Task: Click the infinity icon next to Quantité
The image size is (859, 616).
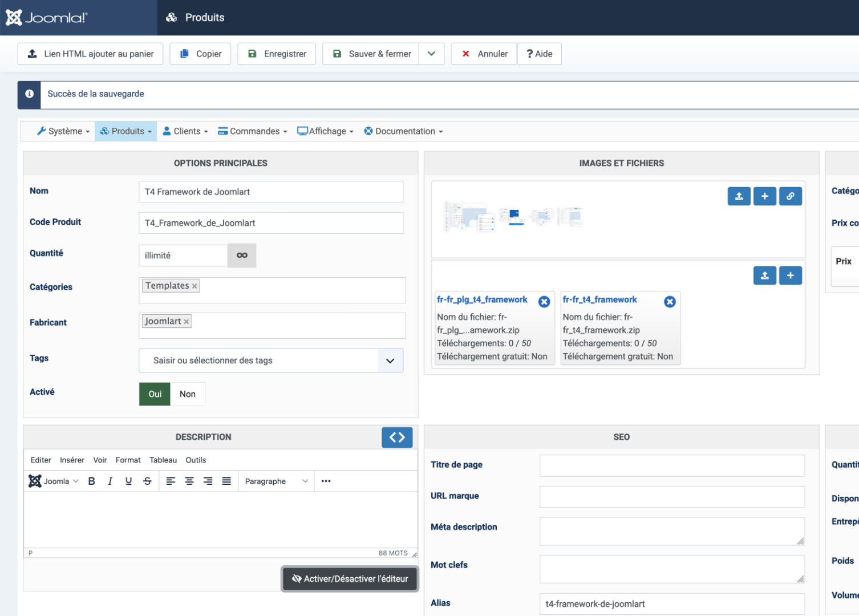Action: click(242, 256)
